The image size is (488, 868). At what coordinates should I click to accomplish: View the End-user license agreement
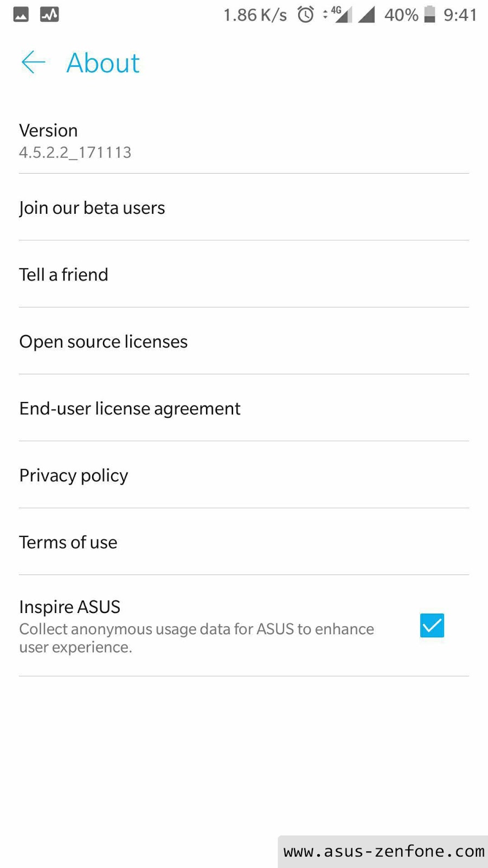[244, 408]
